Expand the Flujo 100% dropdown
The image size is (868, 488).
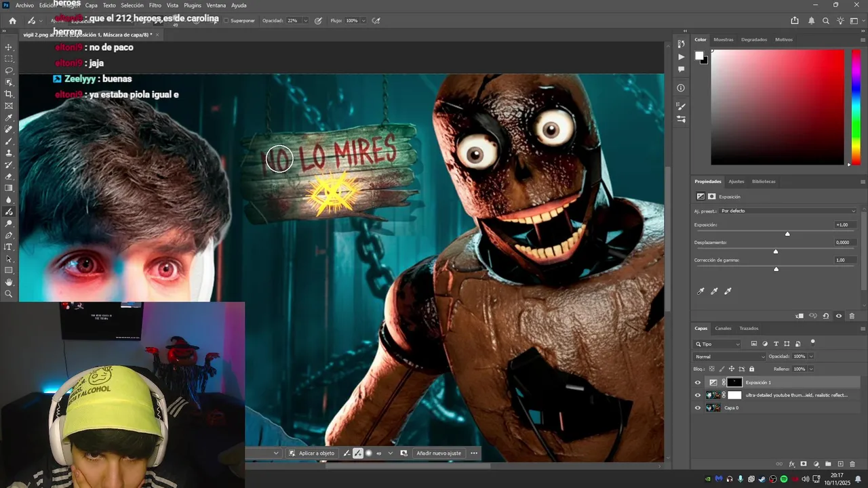[363, 21]
